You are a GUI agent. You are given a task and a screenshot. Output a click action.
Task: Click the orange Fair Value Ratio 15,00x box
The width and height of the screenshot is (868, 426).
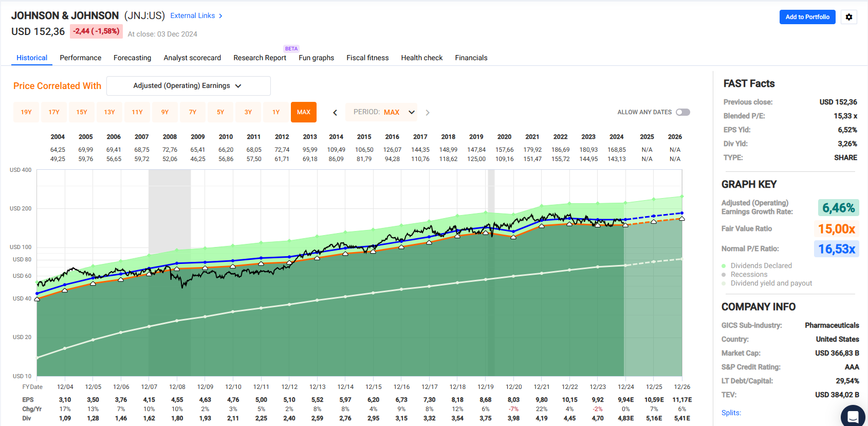pyautogui.click(x=836, y=229)
